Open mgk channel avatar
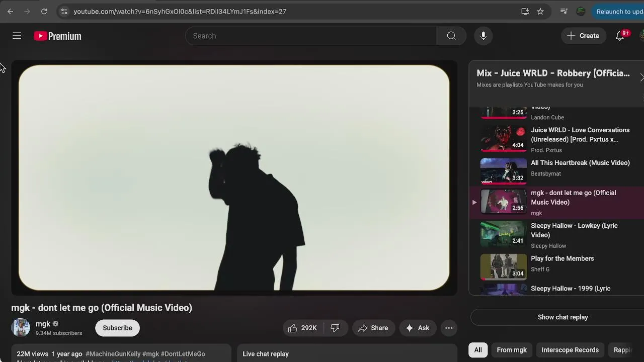 click(x=21, y=327)
